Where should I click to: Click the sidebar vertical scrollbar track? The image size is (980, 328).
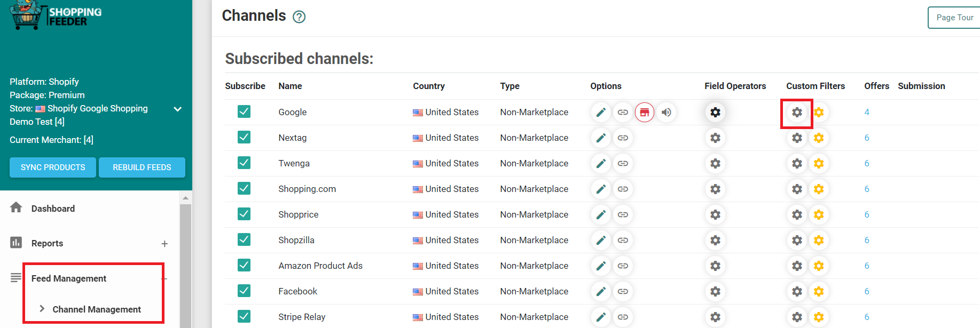pyautogui.click(x=185, y=267)
